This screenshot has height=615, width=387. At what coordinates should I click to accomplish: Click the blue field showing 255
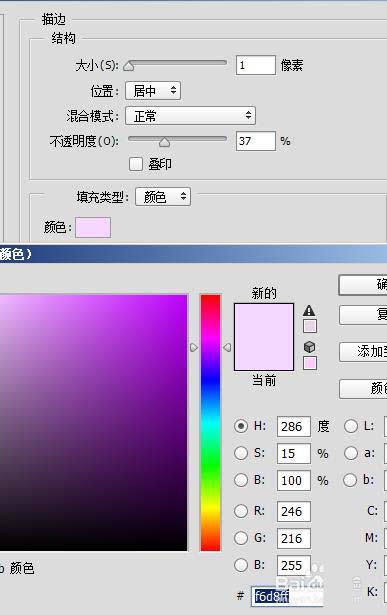click(x=294, y=565)
